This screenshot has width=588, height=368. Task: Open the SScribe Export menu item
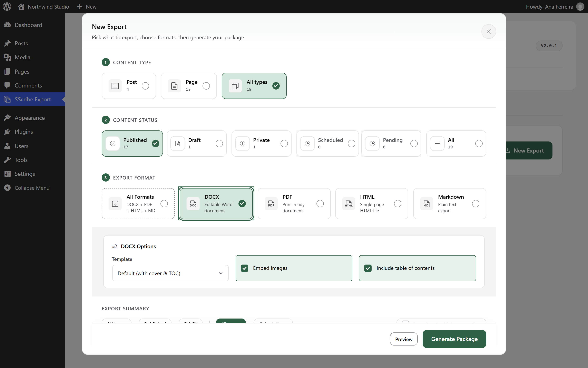pos(32,99)
